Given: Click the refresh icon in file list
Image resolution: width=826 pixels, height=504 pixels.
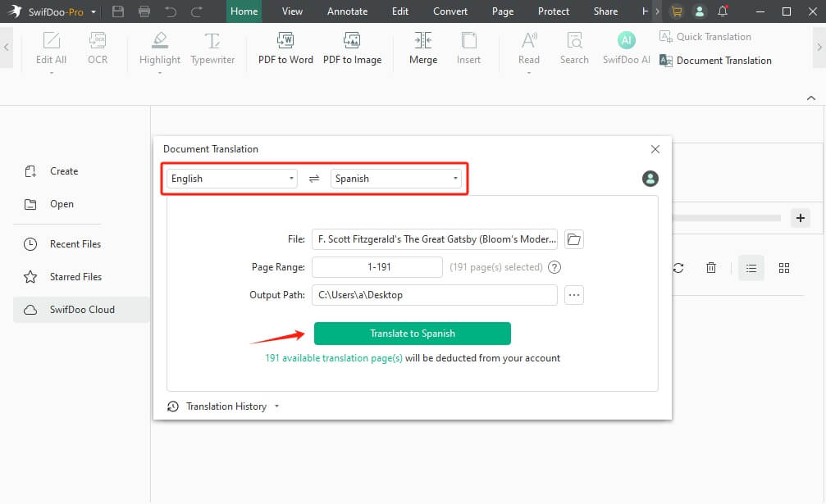Looking at the screenshot, I should click(x=678, y=268).
